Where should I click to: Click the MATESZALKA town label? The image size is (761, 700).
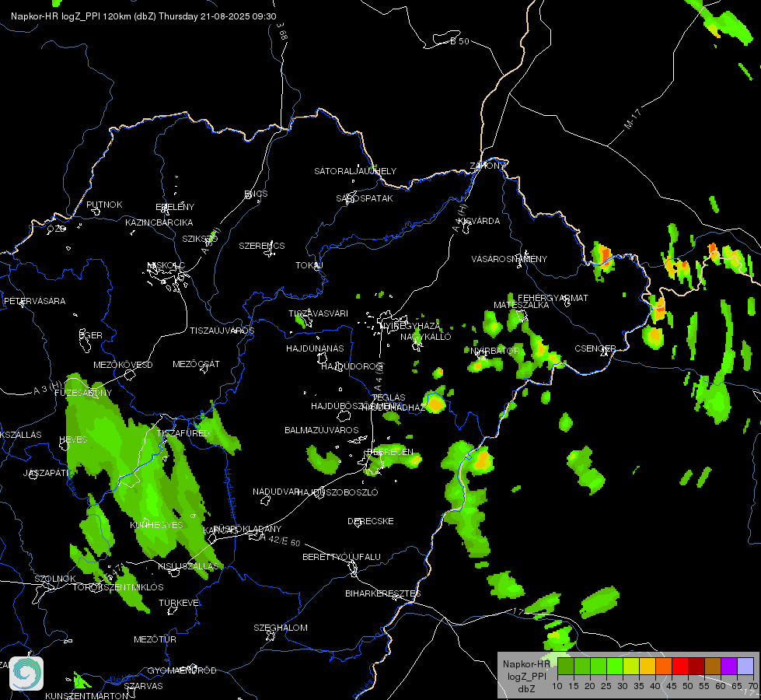[522, 305]
